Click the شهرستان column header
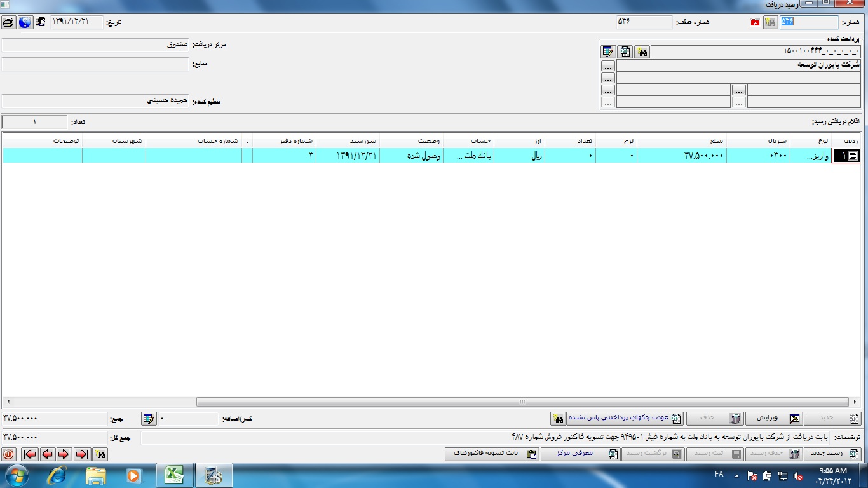The height and width of the screenshot is (488, 868). pos(114,140)
